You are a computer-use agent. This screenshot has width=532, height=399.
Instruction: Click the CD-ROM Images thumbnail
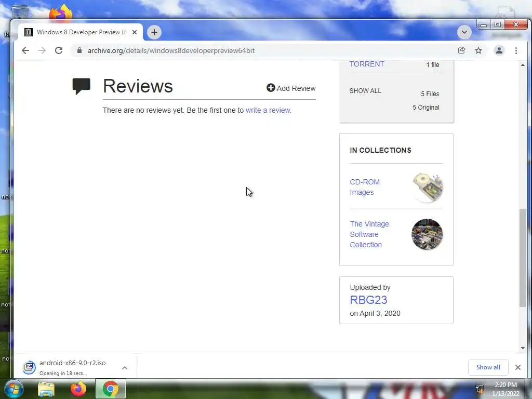coord(428,187)
